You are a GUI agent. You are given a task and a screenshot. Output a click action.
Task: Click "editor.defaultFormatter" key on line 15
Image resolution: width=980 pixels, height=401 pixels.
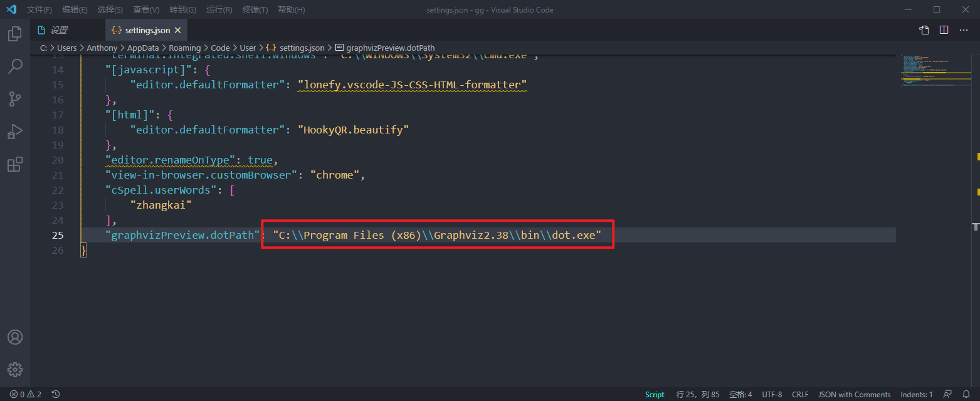point(208,85)
